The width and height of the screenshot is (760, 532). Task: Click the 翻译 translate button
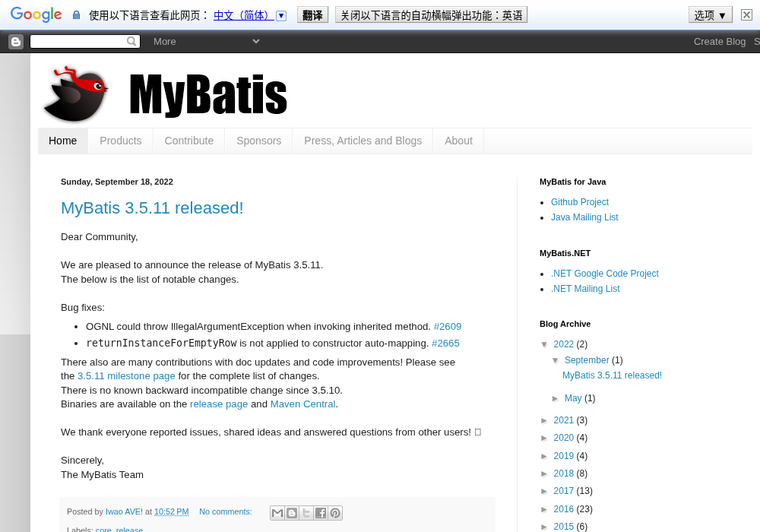[x=312, y=15]
